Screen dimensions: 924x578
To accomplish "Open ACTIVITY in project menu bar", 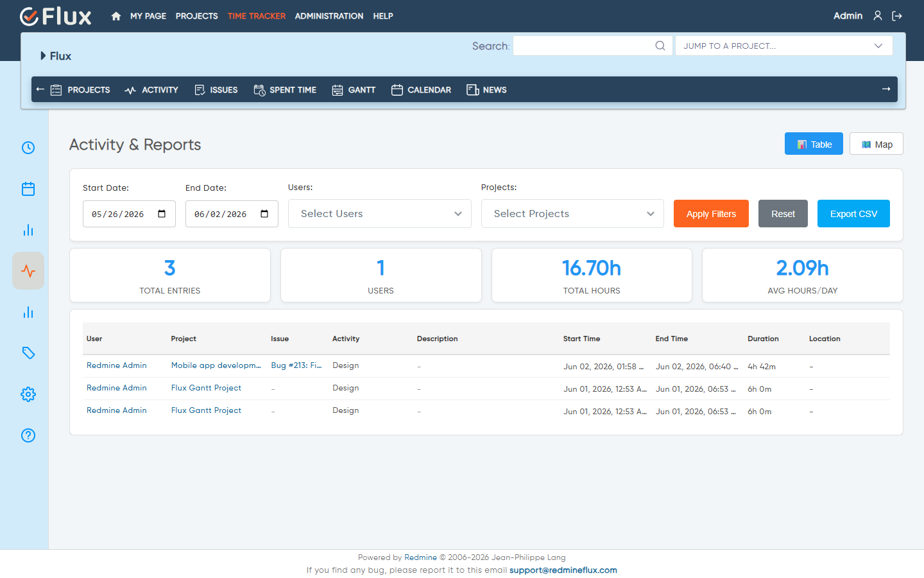I will (x=151, y=90).
